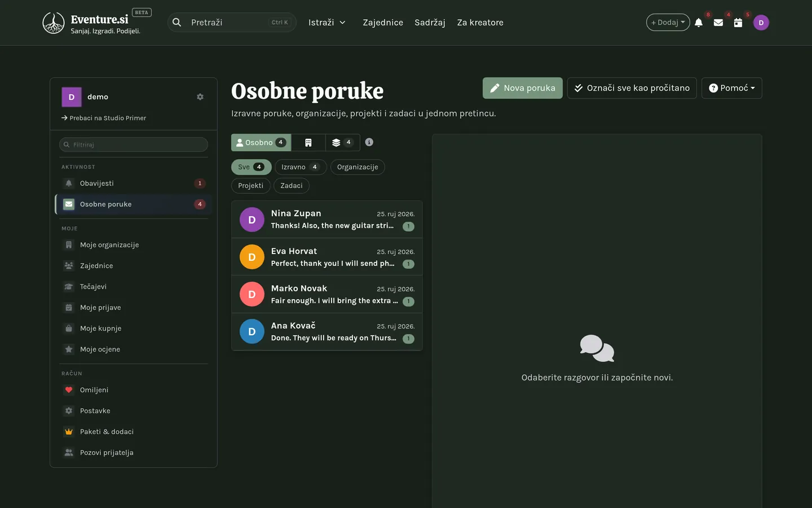Open the purple user avatar menu
812x508 pixels.
coord(761,23)
